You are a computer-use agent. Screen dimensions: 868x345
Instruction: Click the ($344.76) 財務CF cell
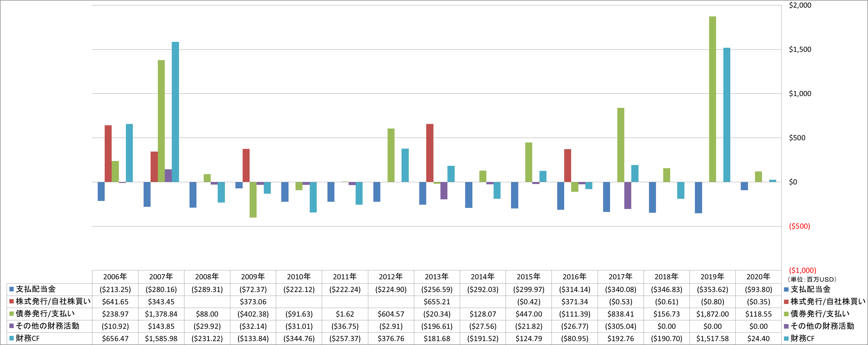pyautogui.click(x=299, y=338)
